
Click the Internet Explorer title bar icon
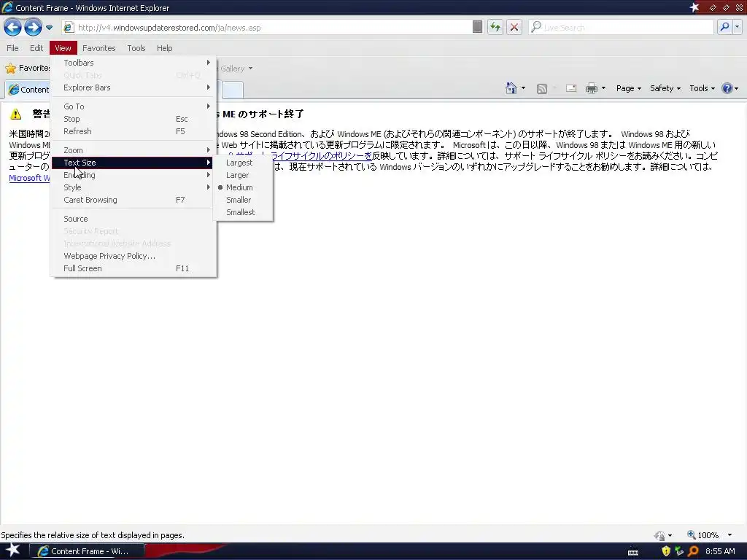pyautogui.click(x=7, y=7)
